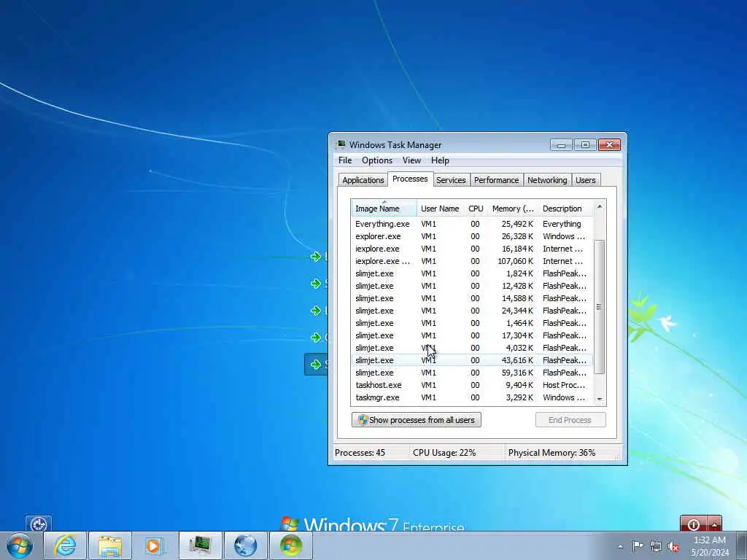Click the green orb taskbar icon

point(291,545)
